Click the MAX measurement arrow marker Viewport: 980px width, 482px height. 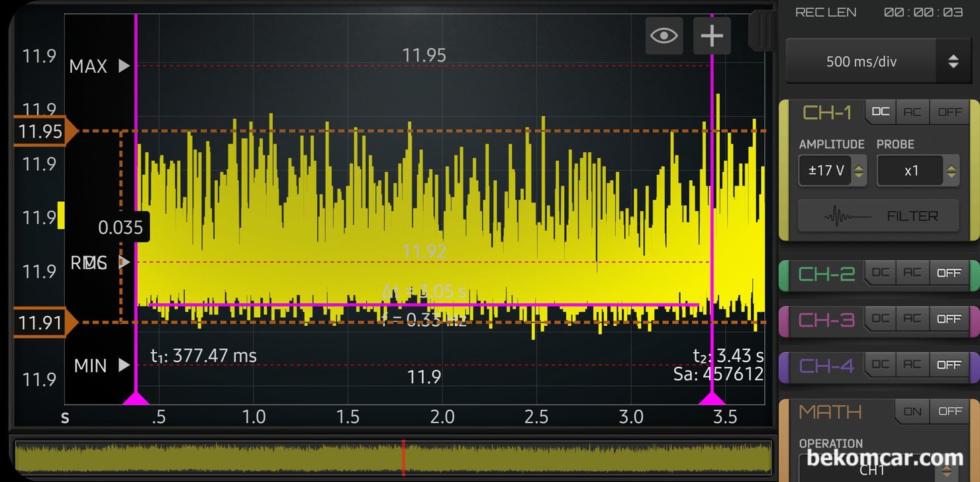pyautogui.click(x=124, y=66)
